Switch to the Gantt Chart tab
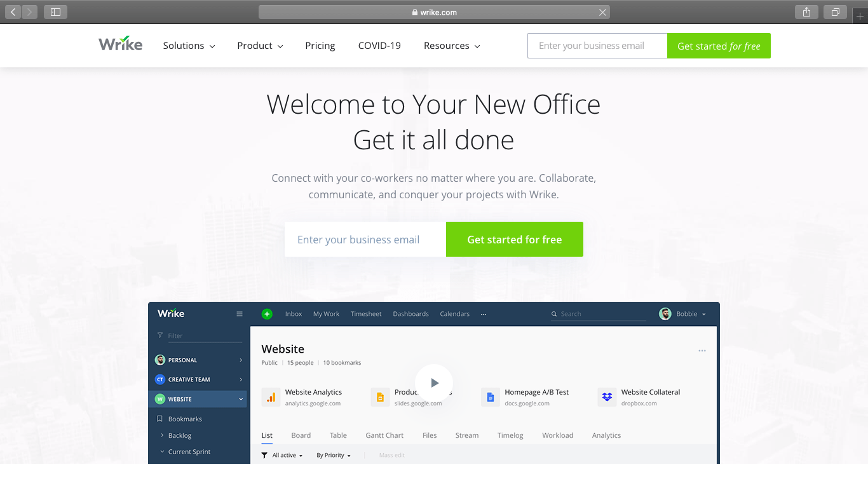 (384, 435)
